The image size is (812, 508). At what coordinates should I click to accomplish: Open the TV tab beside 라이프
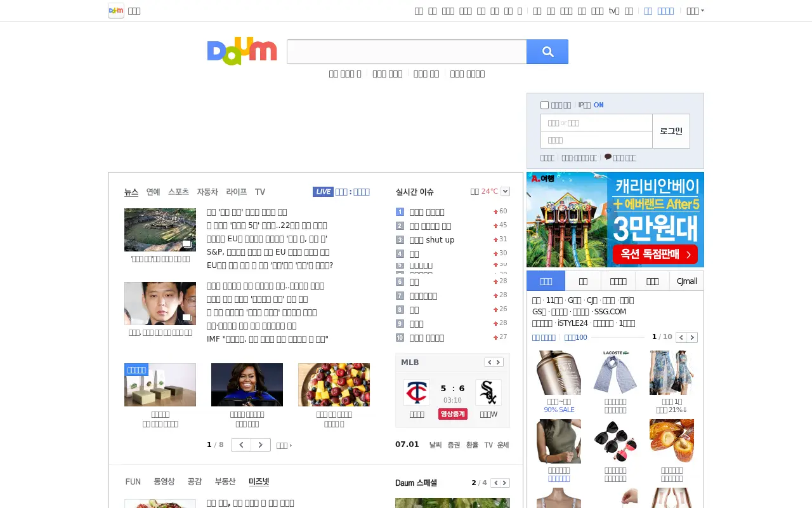[x=260, y=192]
